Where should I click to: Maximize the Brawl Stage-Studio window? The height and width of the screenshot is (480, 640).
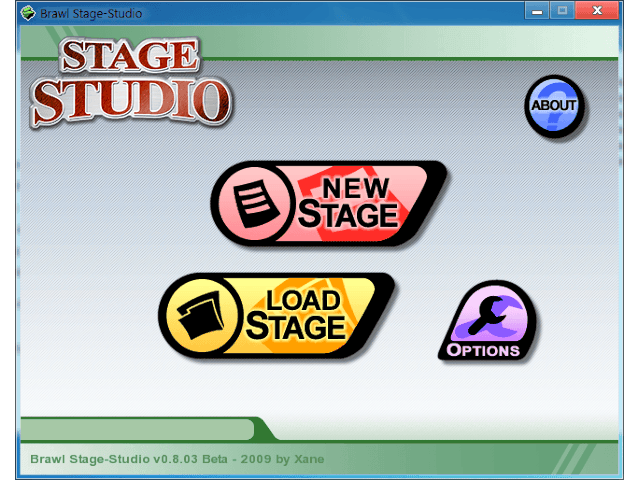(564, 10)
